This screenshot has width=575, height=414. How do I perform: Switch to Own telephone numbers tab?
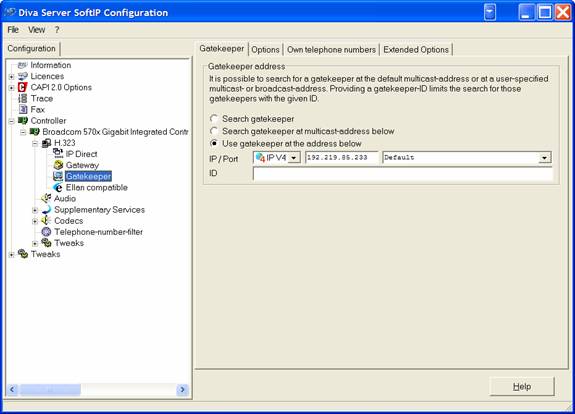pyautogui.click(x=331, y=50)
